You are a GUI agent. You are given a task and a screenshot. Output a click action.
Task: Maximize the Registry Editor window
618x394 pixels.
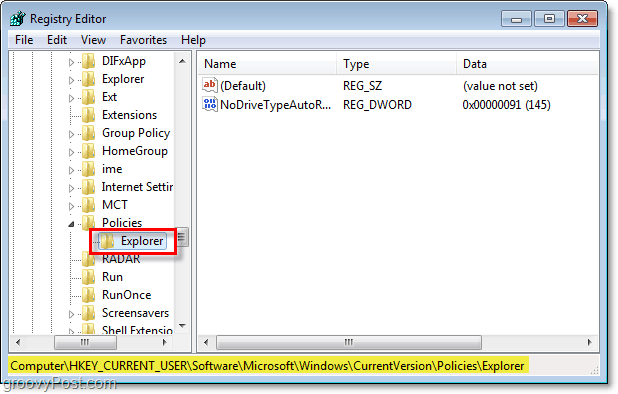549,19
